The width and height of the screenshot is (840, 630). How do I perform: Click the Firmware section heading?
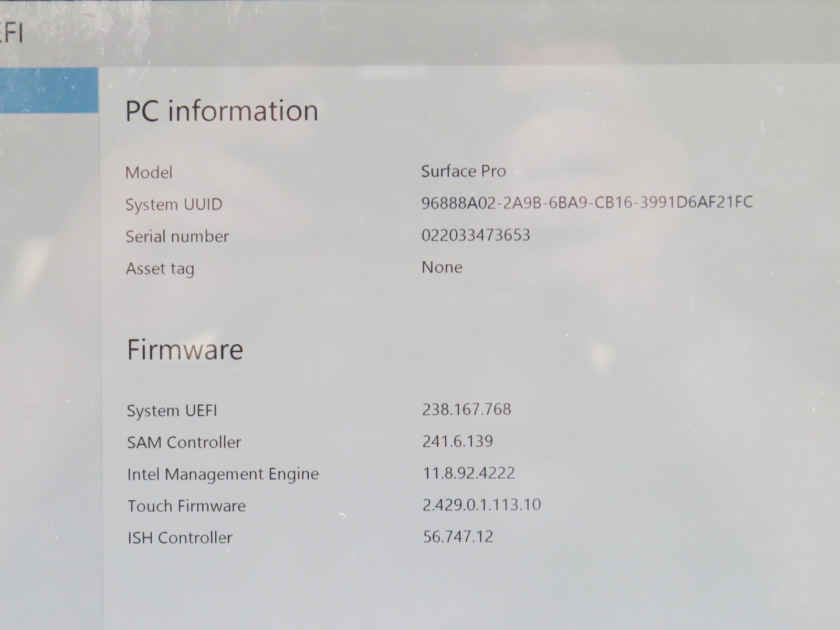click(185, 350)
